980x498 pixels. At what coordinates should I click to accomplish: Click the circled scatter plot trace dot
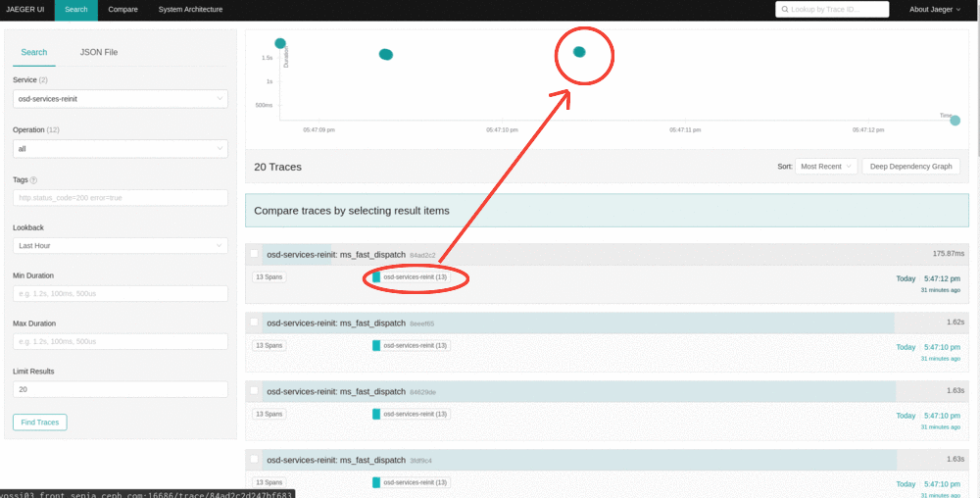pyautogui.click(x=579, y=52)
